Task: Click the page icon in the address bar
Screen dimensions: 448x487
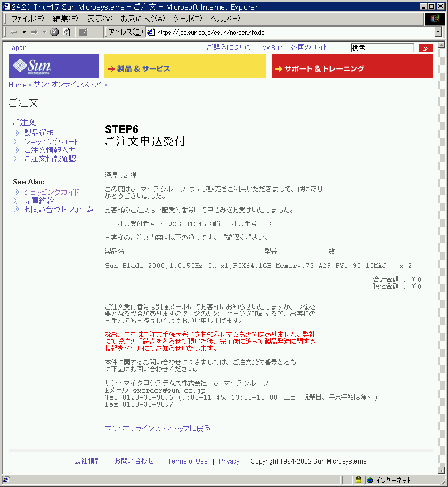Action: tap(151, 32)
